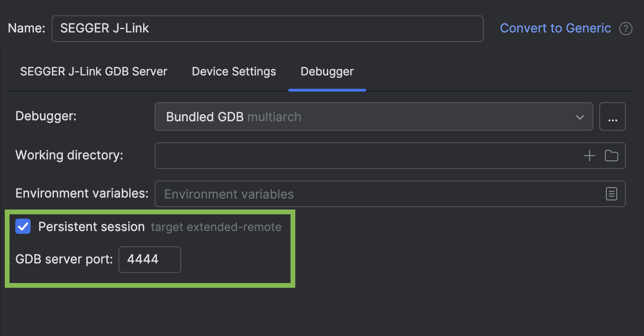Screen dimensions: 644x336
Task: Click inside the Name field showing SEGGER J-Link
Action: coord(267,28)
